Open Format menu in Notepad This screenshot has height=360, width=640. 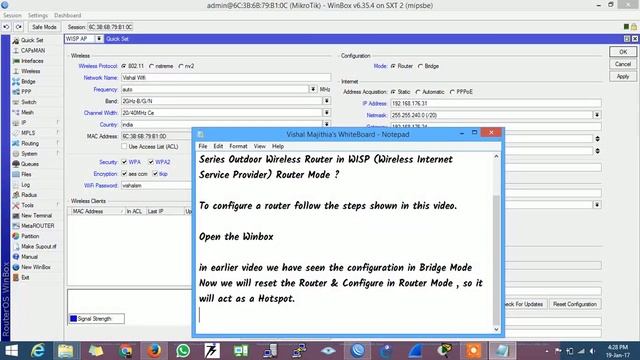click(x=238, y=146)
